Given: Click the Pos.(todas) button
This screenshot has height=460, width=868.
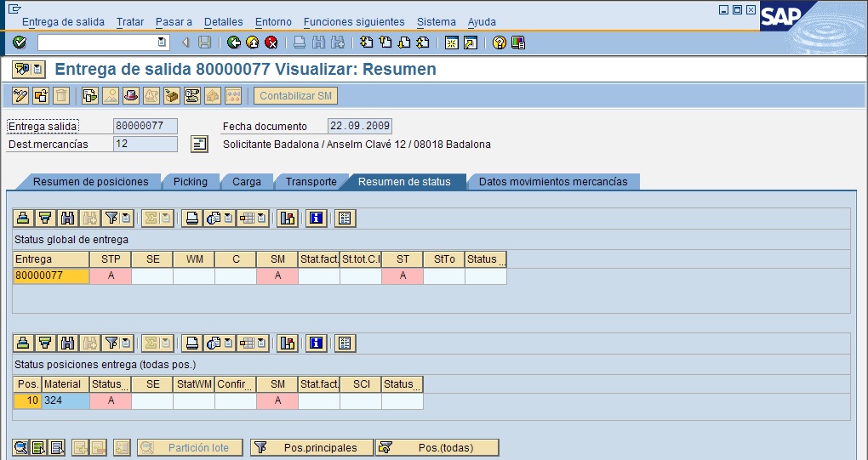Looking at the screenshot, I should [437, 448].
